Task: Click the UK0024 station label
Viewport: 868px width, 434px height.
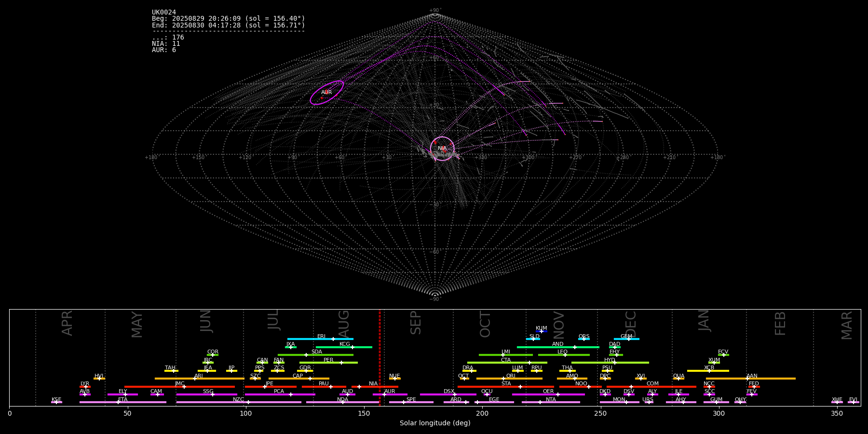Action: click(x=164, y=13)
